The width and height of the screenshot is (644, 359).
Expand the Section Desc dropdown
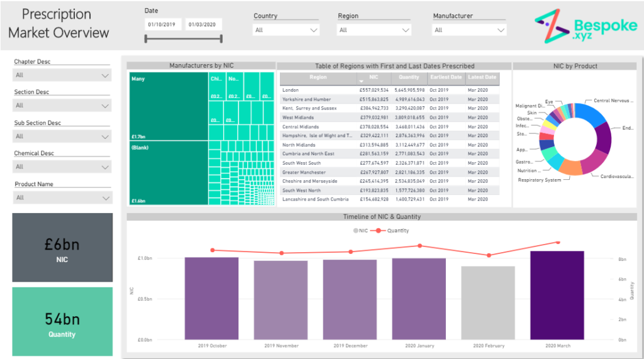tap(62, 106)
